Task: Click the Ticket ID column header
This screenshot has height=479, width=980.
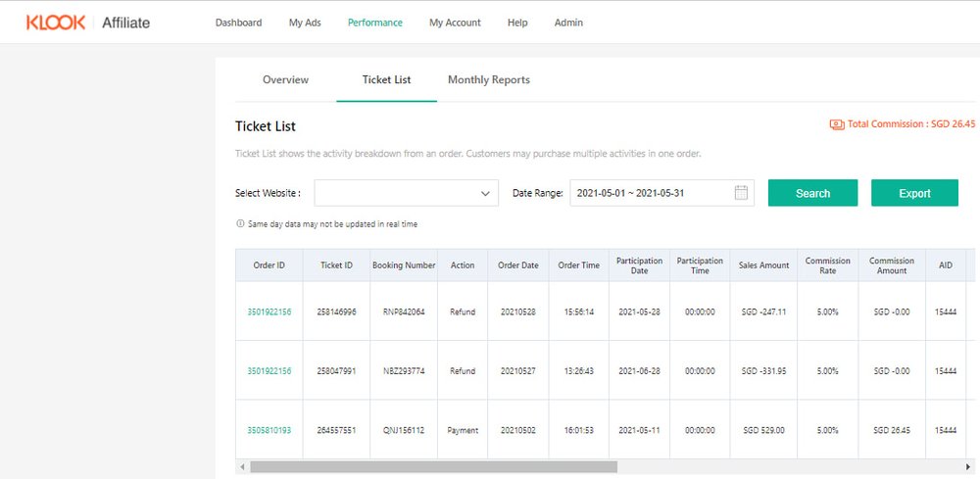Action: pos(336,265)
